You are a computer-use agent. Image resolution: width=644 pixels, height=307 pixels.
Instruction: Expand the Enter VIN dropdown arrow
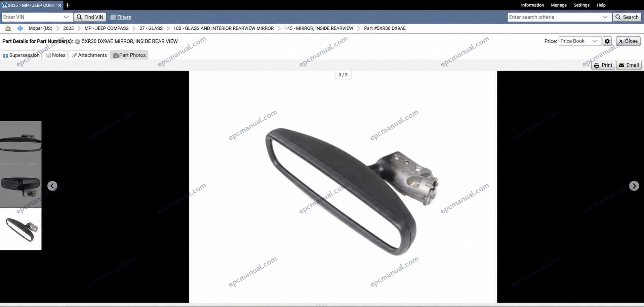(66, 17)
